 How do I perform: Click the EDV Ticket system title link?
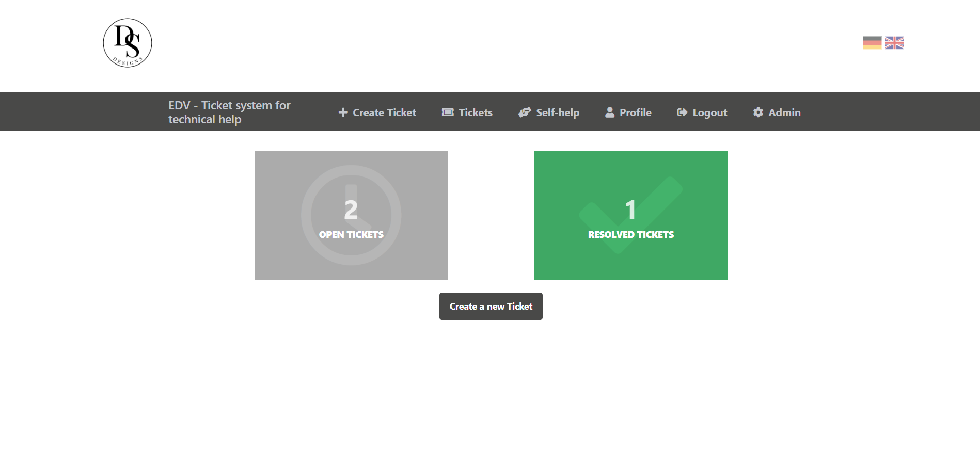tap(229, 112)
